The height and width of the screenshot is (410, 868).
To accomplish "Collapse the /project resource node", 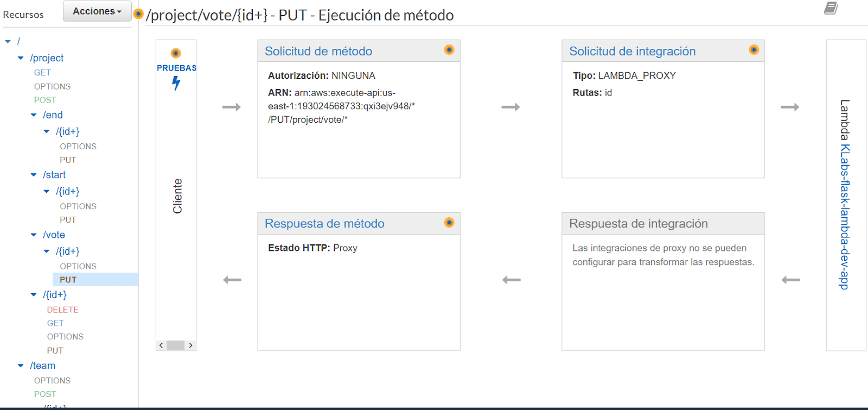I will [21, 58].
